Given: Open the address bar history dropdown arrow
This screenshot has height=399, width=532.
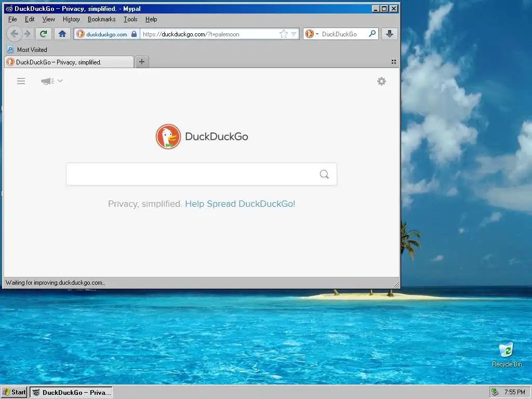Looking at the screenshot, I should 294,34.
